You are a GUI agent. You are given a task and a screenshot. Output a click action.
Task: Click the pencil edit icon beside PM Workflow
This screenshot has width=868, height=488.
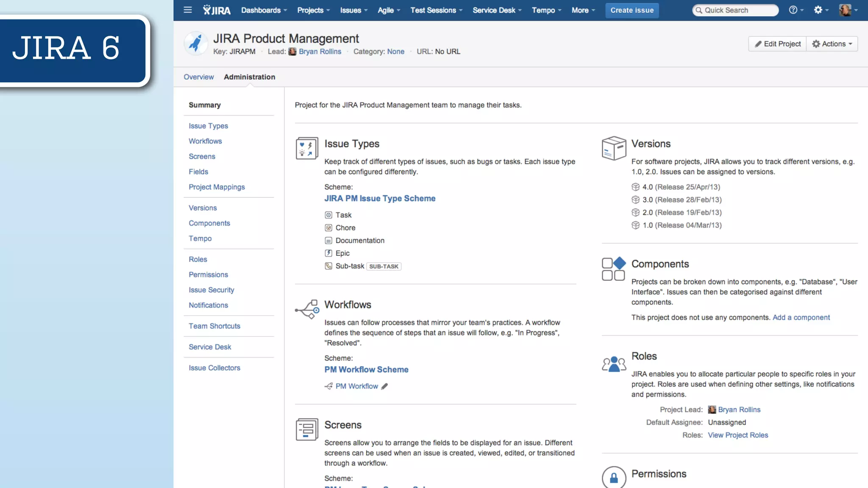pos(384,386)
